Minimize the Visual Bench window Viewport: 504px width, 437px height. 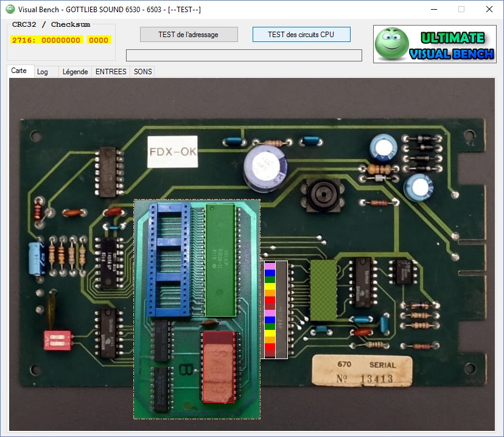click(434, 9)
